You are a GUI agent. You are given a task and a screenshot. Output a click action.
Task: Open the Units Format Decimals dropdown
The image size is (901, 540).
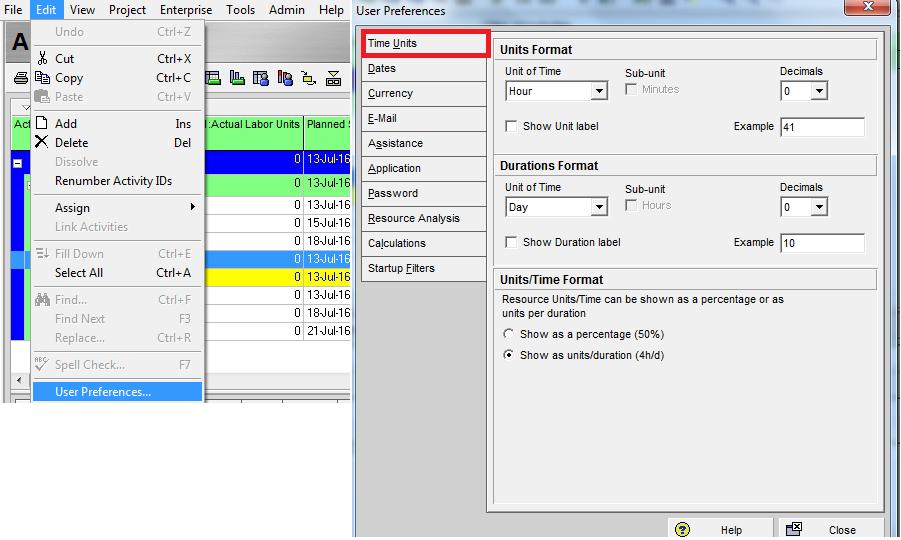819,91
